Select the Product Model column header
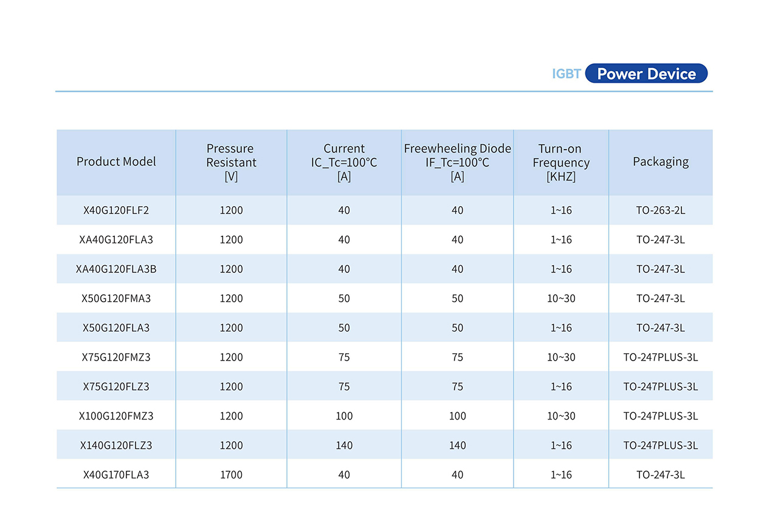This screenshot has width=778, height=532. [x=116, y=162]
